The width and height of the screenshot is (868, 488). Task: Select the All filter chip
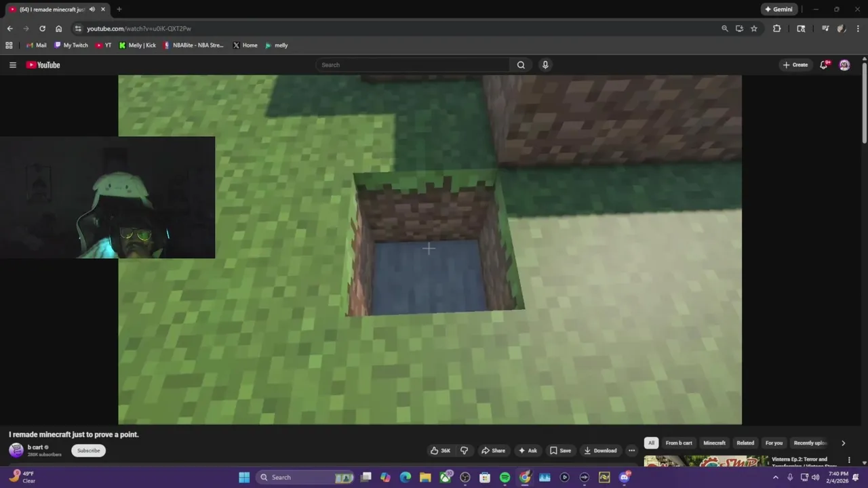pos(651,443)
